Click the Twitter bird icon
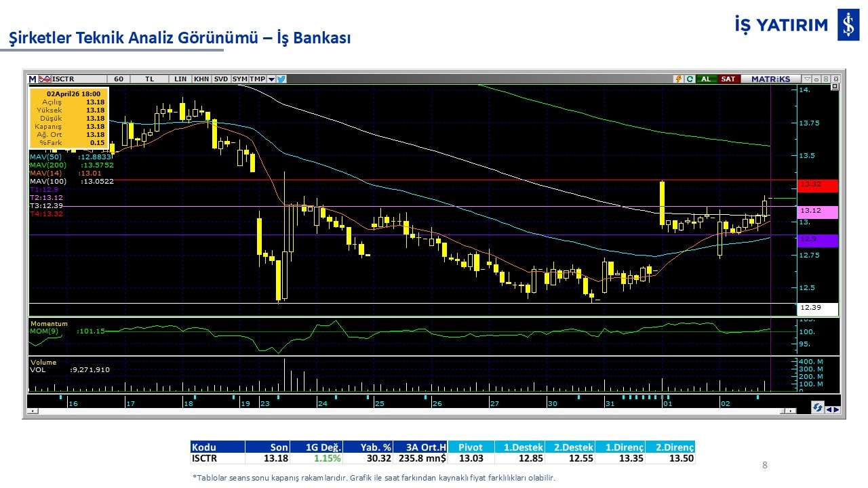868x488 pixels. 281,79
